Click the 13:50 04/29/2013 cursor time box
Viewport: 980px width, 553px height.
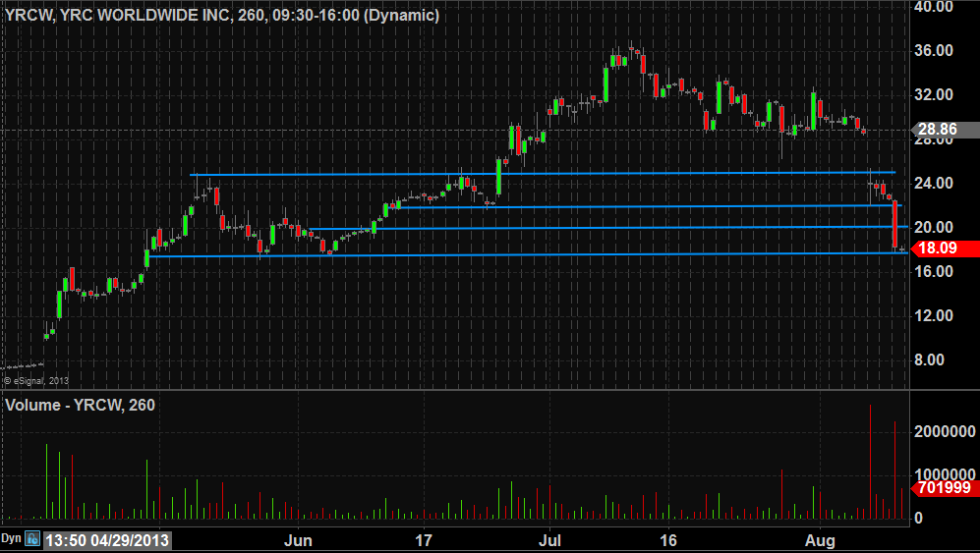pos(107,540)
